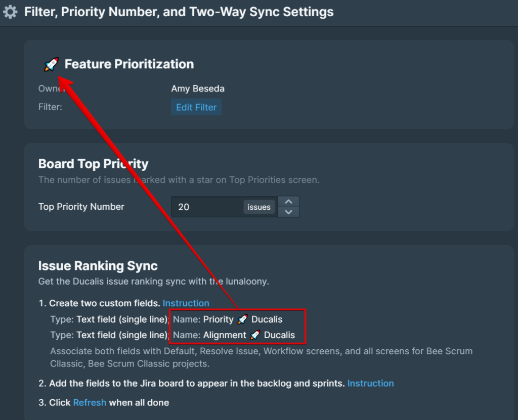Open the Instruction link for creating custom fields
The height and width of the screenshot is (420, 518).
click(186, 303)
